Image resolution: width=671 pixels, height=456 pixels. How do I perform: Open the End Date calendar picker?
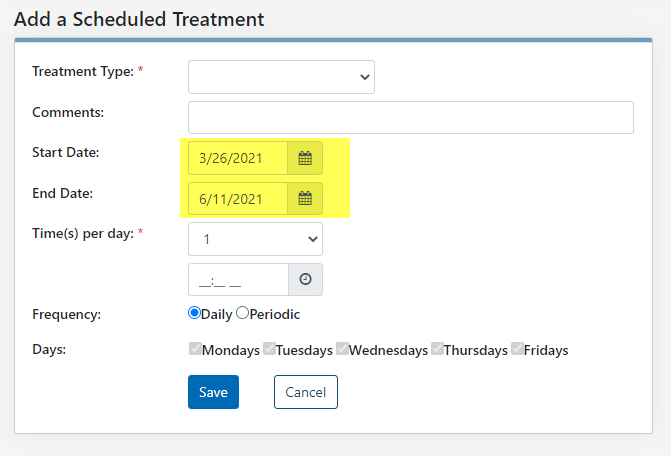pyautogui.click(x=305, y=198)
